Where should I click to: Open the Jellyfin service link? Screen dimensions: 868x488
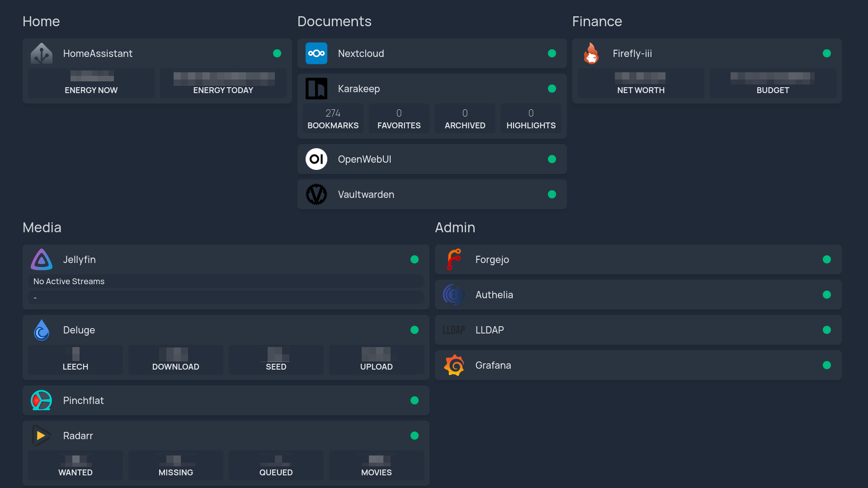click(x=80, y=259)
